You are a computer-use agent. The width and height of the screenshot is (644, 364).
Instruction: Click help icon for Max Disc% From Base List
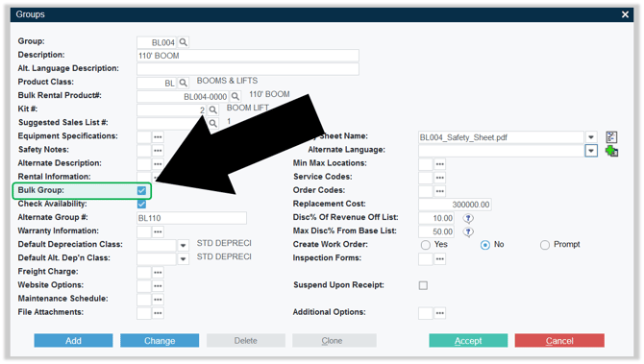click(x=468, y=231)
